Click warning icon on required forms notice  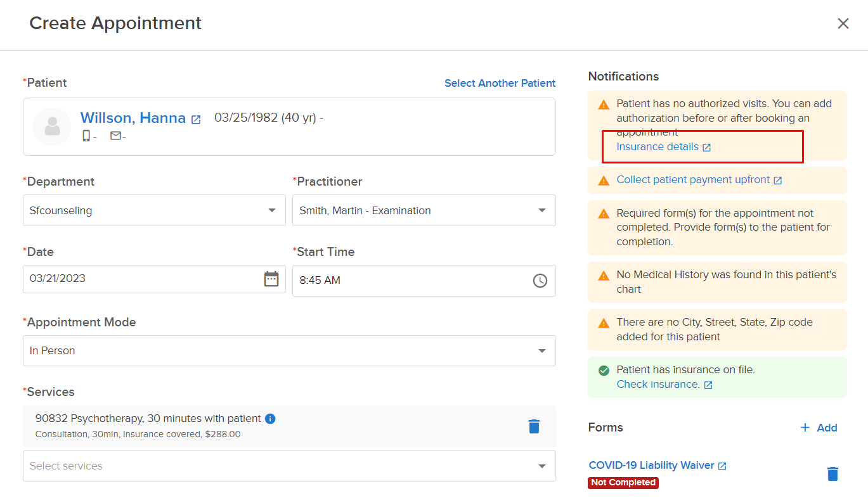pos(604,214)
